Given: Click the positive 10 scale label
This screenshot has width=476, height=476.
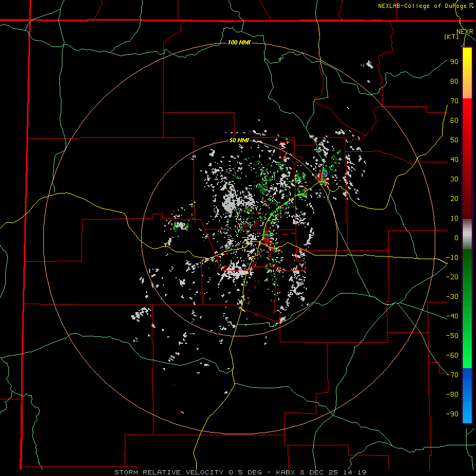Looking at the screenshot, I should (454, 218).
